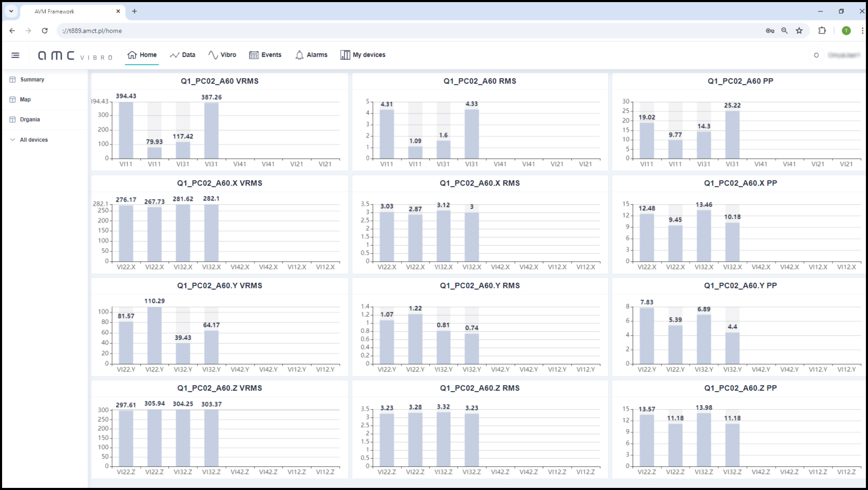This screenshot has width=868, height=490.
Task: Go to the Home tab
Action: pos(142,55)
